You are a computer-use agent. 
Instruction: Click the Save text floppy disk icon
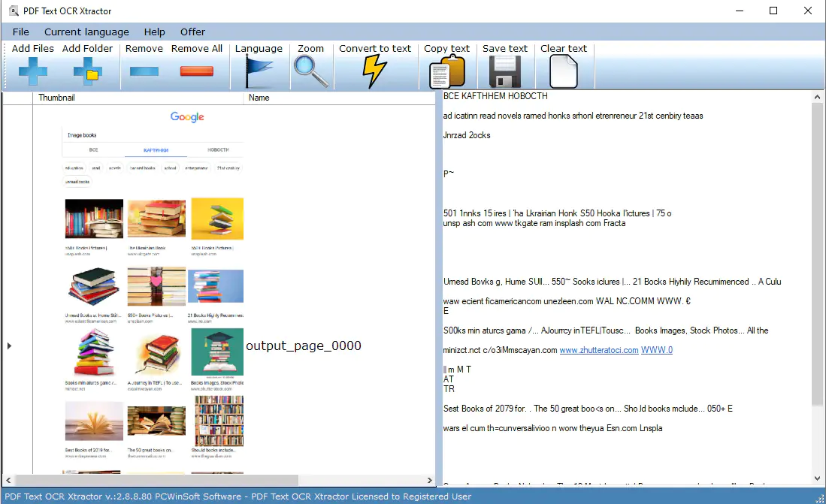[504, 73]
